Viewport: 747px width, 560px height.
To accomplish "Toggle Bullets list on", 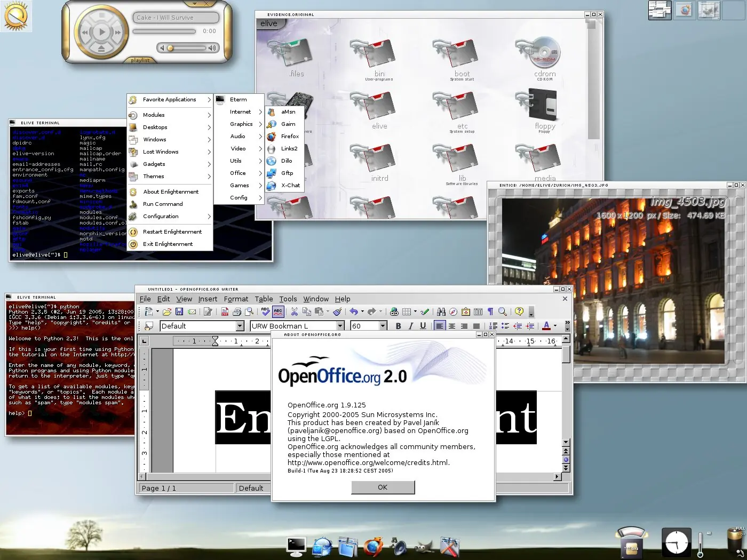I will click(505, 326).
